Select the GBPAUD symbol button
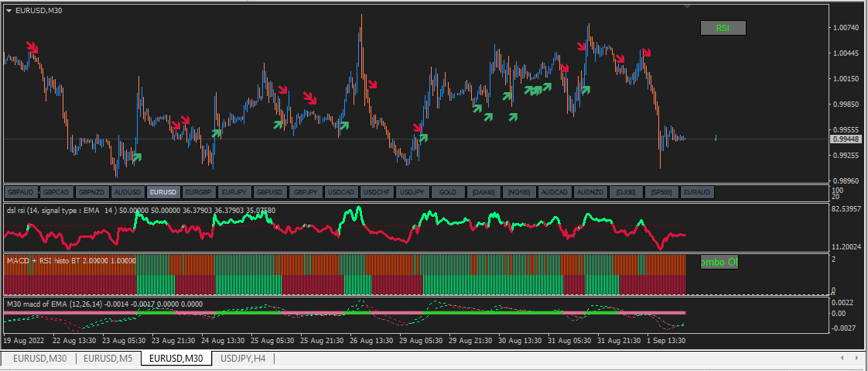The width and height of the screenshot is (868, 371). pyautogui.click(x=20, y=192)
